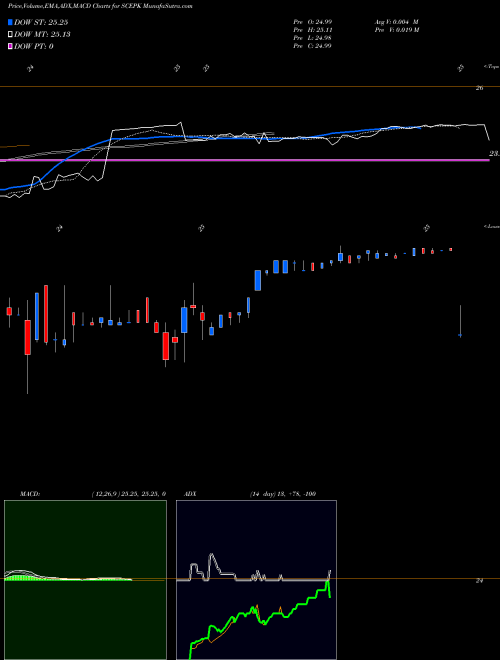Image resolution: width=500 pixels, height=660 pixels.
Task: Click inside the dark blue ADX chart panel
Action: point(256,580)
